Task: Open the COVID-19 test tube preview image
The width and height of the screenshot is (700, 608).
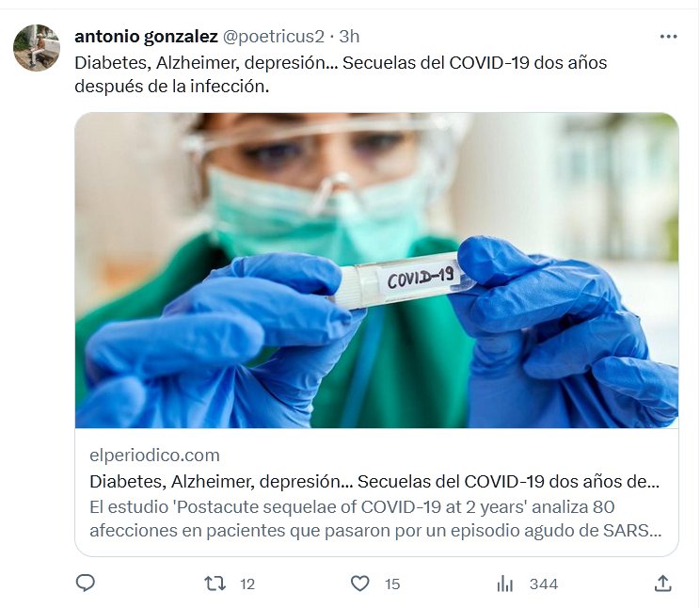Action: tap(376, 270)
